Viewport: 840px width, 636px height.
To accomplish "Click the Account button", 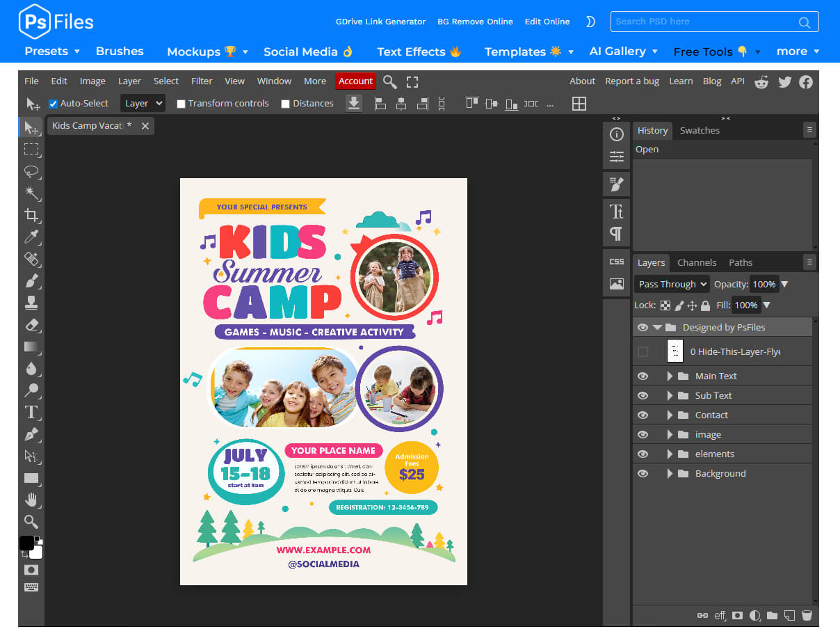I will (355, 81).
